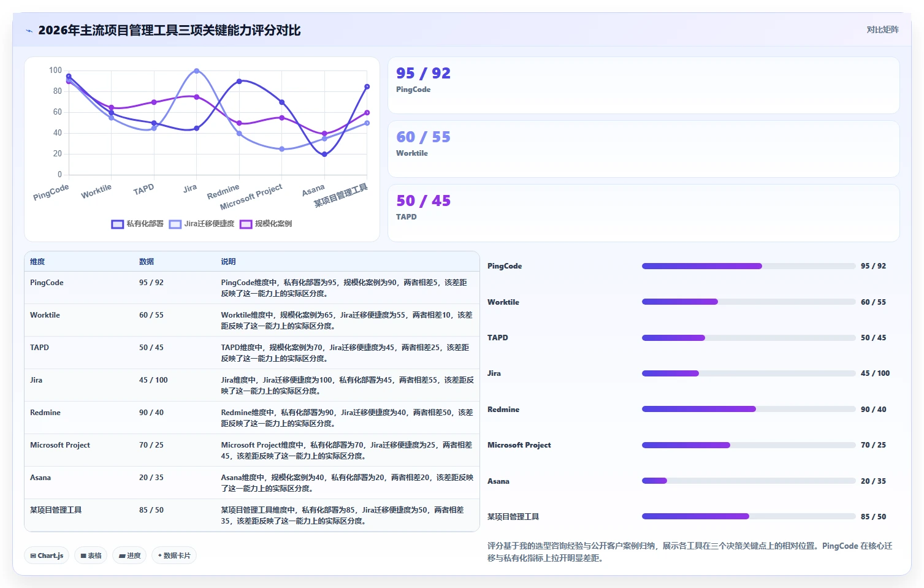This screenshot has height=588, width=924.
Task: Open the TAPD 50 / 45 data card
Action: point(644,213)
